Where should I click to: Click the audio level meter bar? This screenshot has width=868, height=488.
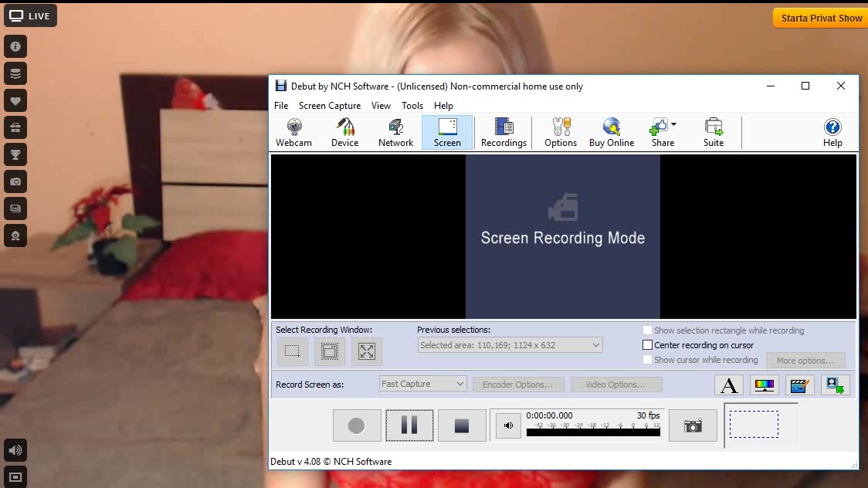click(x=593, y=432)
